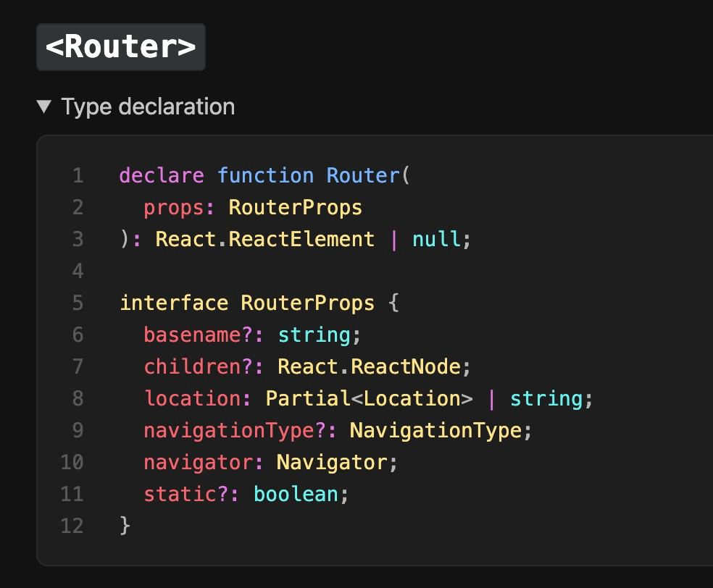
Task: Click 'string' type on line 8
Action: click(546, 398)
